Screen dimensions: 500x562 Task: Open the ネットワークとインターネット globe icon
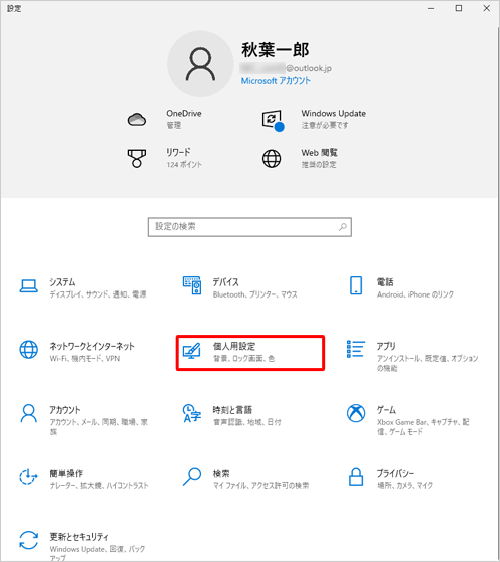29,350
